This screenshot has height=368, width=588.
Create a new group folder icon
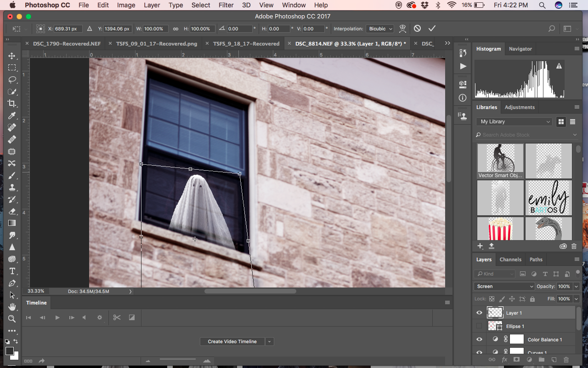(542, 360)
